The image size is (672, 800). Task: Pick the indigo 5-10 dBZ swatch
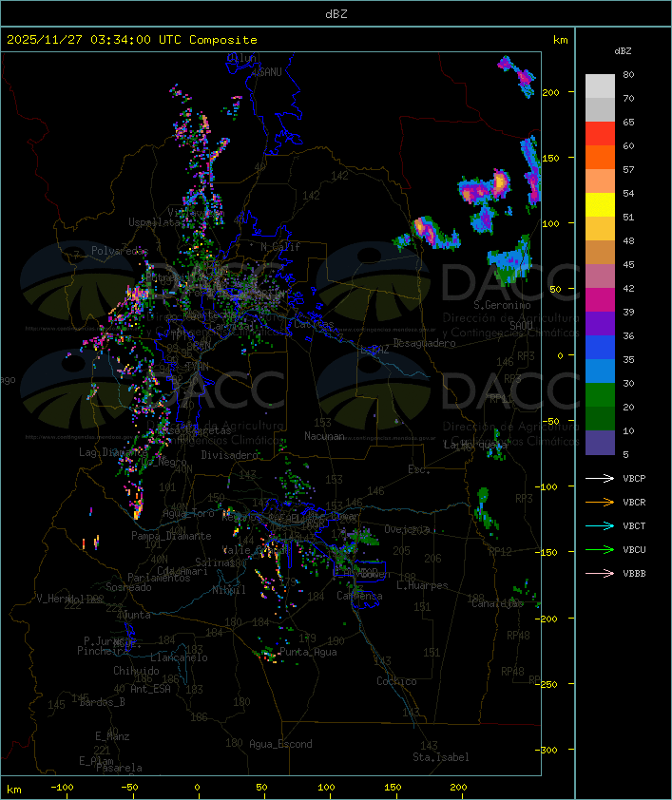pyautogui.click(x=600, y=443)
